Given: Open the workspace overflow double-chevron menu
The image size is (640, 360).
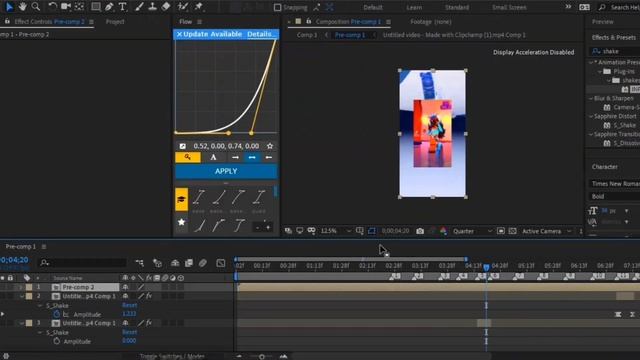Looking at the screenshot, I should pyautogui.click(x=568, y=7).
